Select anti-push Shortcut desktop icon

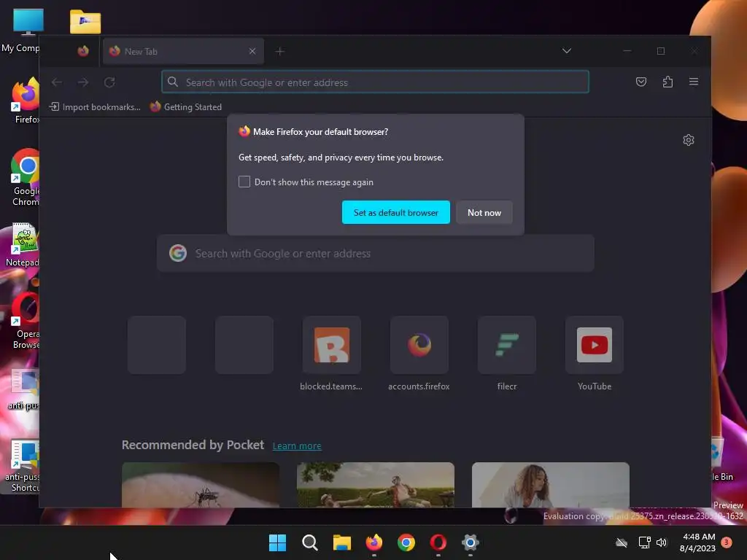click(22, 466)
